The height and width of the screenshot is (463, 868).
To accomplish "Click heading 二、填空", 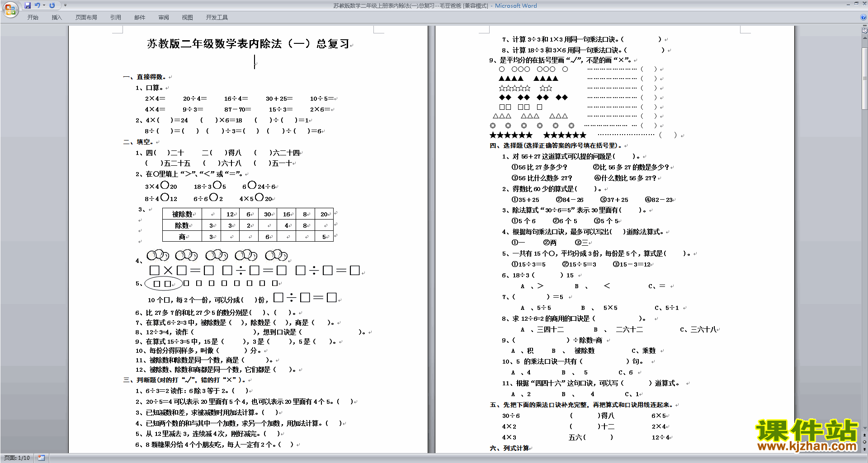I will [138, 142].
